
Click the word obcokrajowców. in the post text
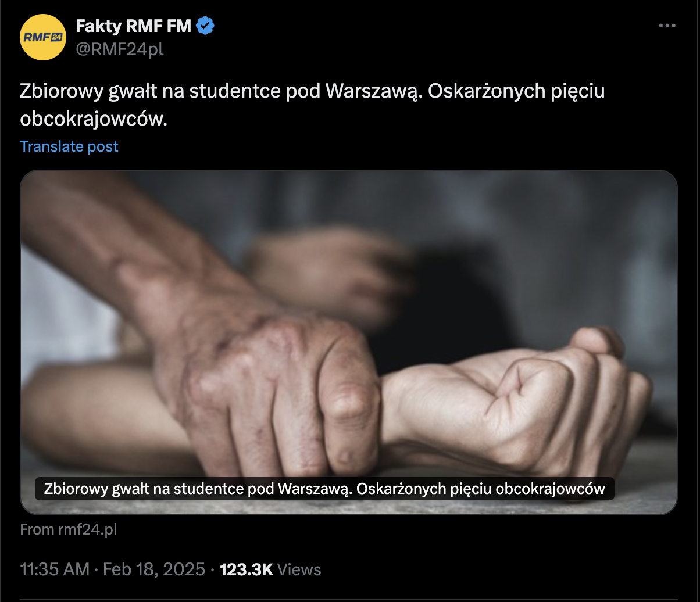coord(94,118)
